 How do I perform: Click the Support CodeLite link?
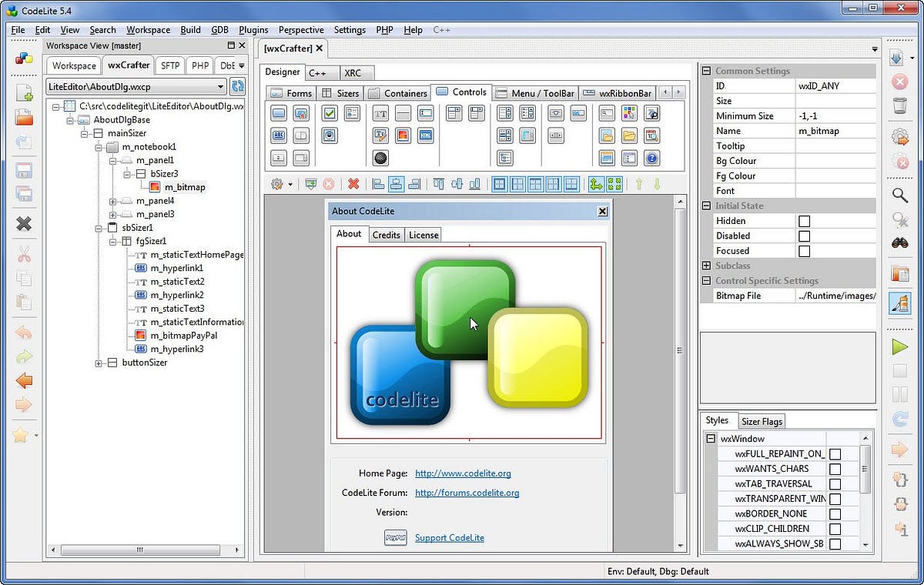point(449,538)
